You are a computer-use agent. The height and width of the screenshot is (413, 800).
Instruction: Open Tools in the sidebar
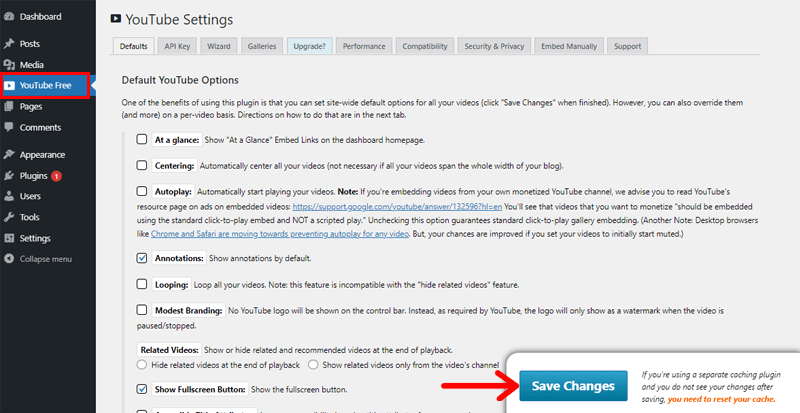tap(29, 217)
